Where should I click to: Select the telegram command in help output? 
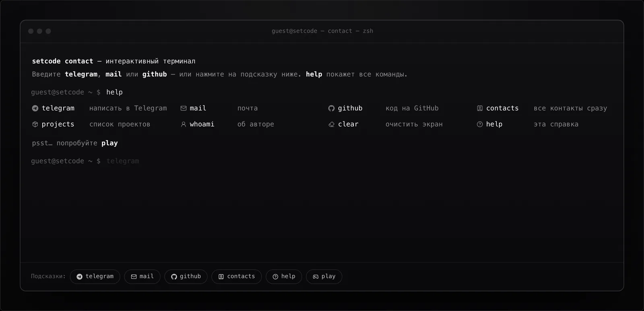[x=58, y=108]
